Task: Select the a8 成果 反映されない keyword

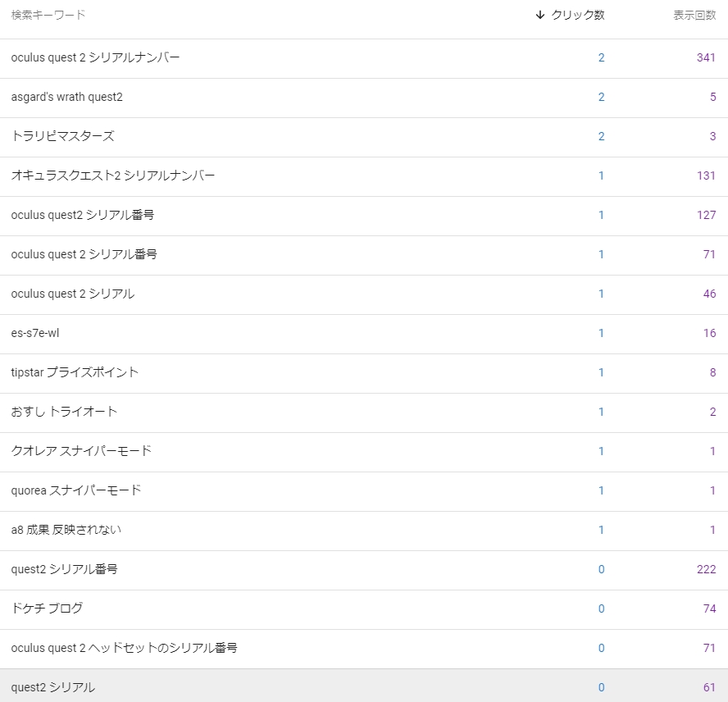Action: [x=66, y=530]
